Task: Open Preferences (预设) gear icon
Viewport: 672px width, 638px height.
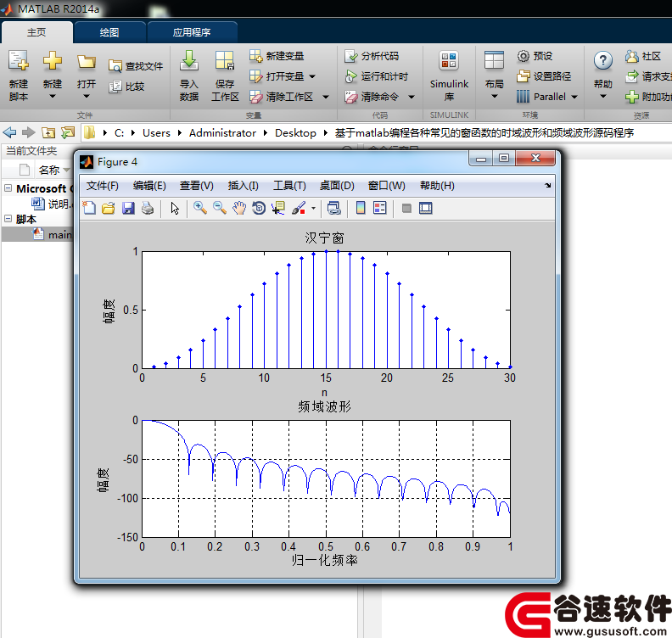Action: (x=523, y=56)
